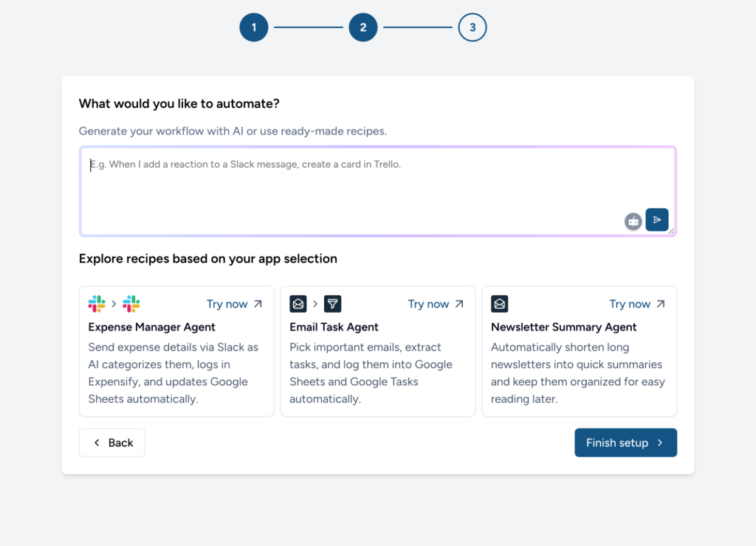
Task: Select the Email Task Agent recipe title
Action: pos(334,327)
